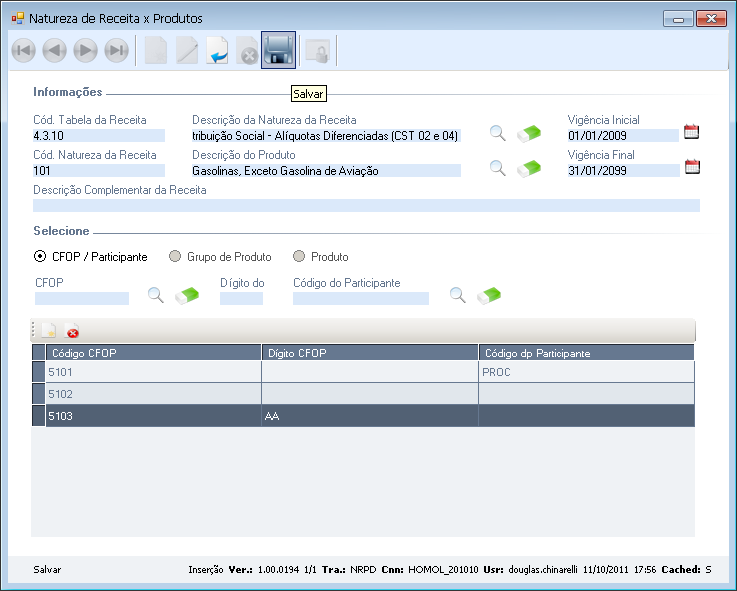This screenshot has width=737, height=591.
Task: Click the CFOP text input field
Action: 82,298
